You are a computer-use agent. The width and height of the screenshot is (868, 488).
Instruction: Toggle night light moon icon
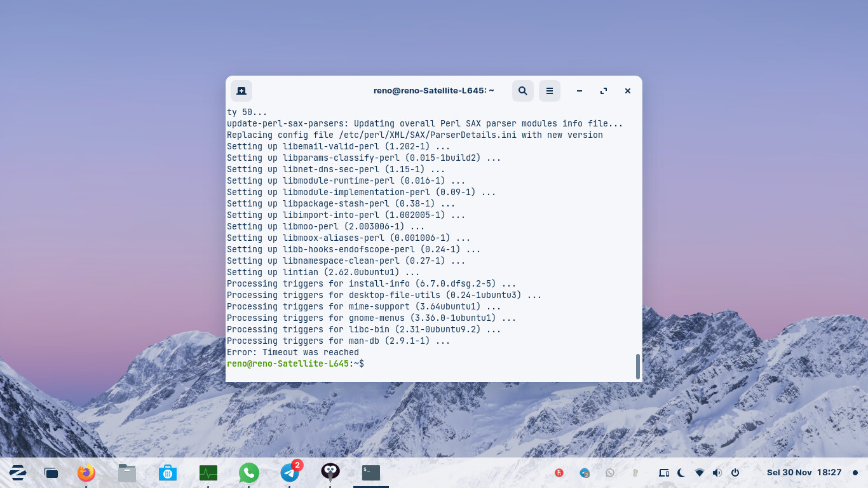681,473
